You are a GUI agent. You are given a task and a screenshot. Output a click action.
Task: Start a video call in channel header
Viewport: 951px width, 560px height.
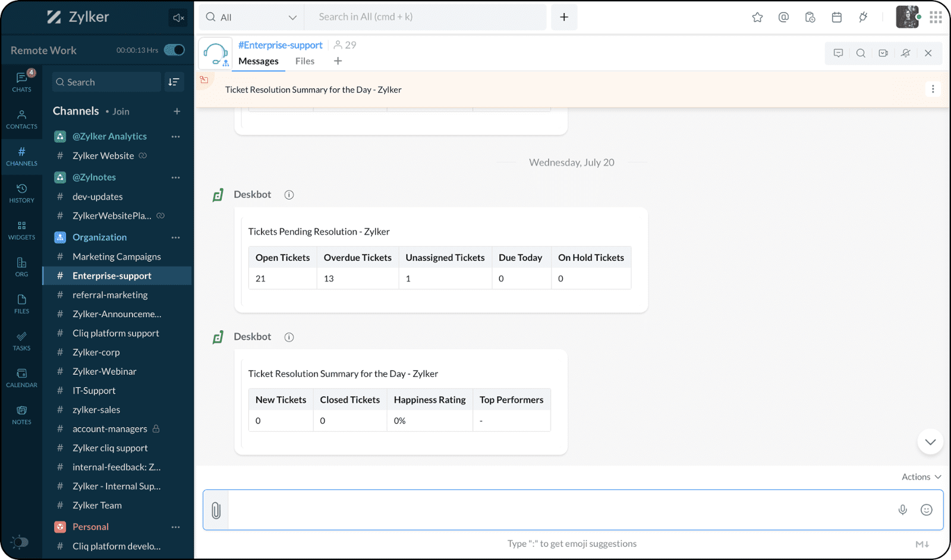883,53
